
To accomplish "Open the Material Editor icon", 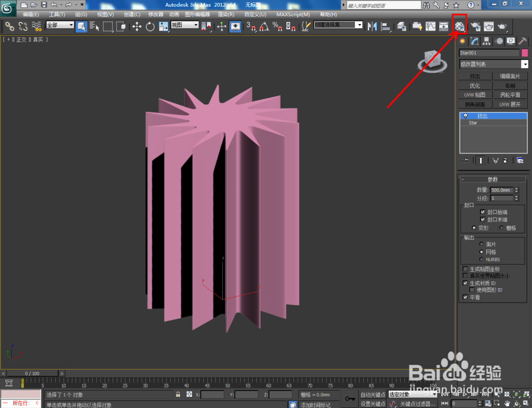I will pyautogui.click(x=460, y=26).
